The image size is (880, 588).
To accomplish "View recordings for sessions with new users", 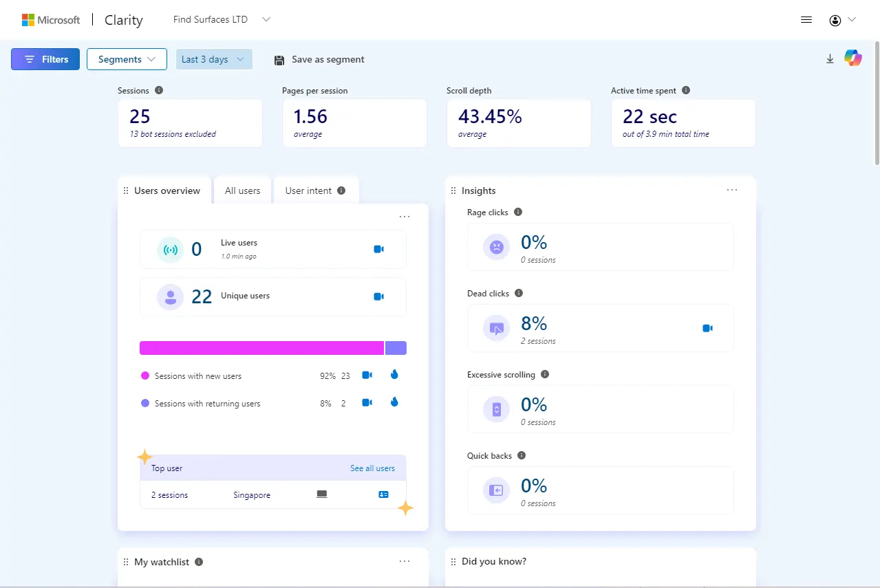I will 367,375.
